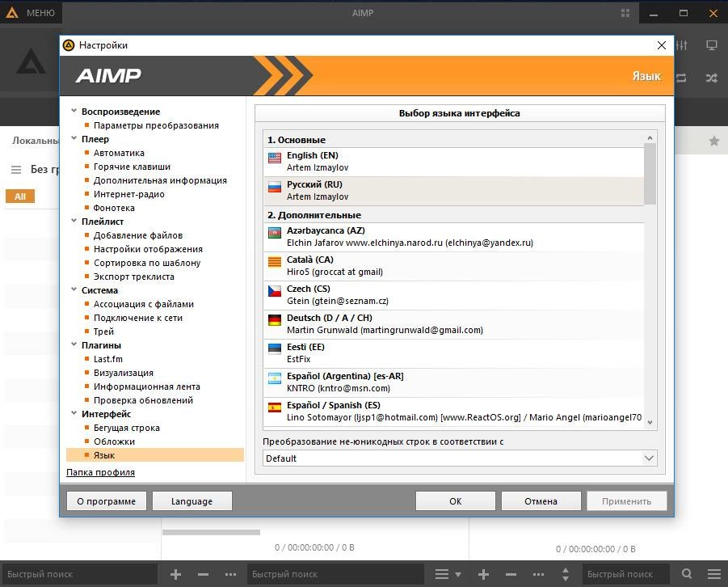Open the Default encoding dropdown
Viewport: 728px width, 587px height.
click(x=460, y=458)
